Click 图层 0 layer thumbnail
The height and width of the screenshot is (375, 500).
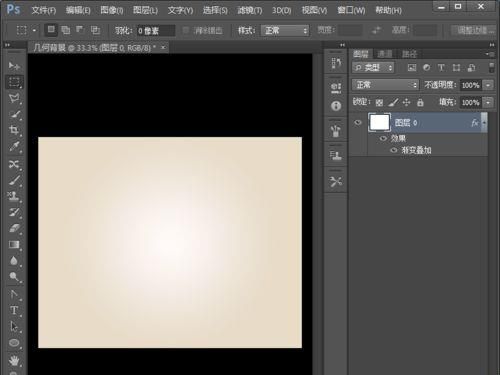[x=380, y=122]
